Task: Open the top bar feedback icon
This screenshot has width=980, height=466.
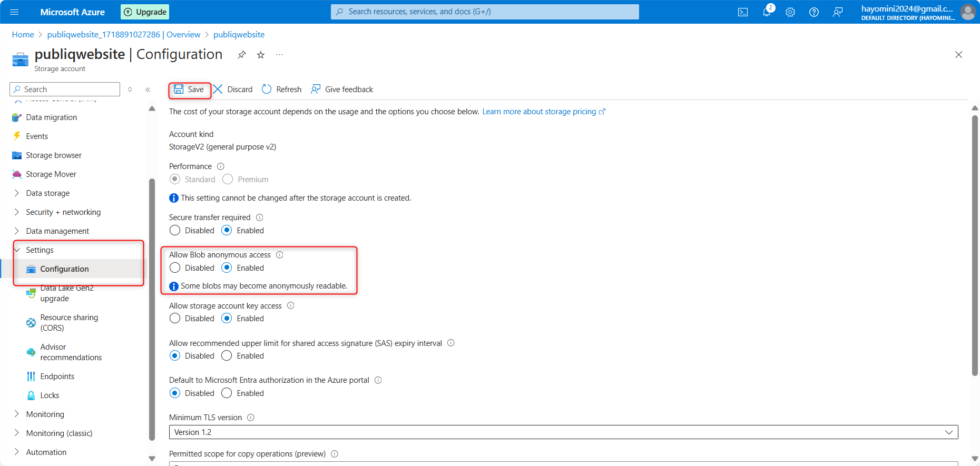Action: click(x=838, y=12)
